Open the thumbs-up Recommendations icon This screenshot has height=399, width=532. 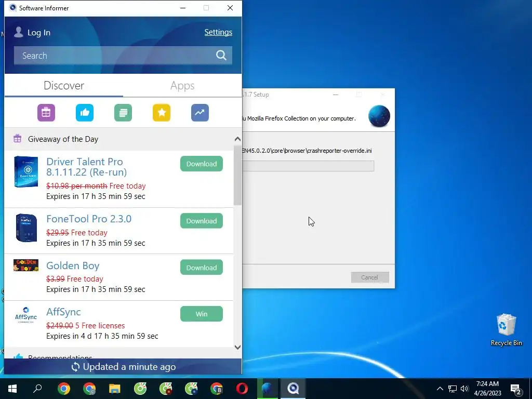tap(85, 113)
